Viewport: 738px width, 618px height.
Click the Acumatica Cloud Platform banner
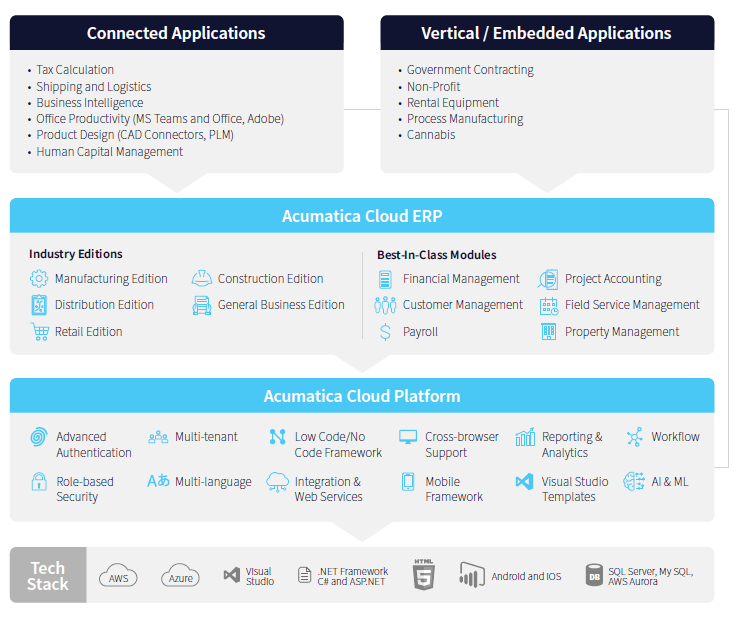[x=362, y=396]
